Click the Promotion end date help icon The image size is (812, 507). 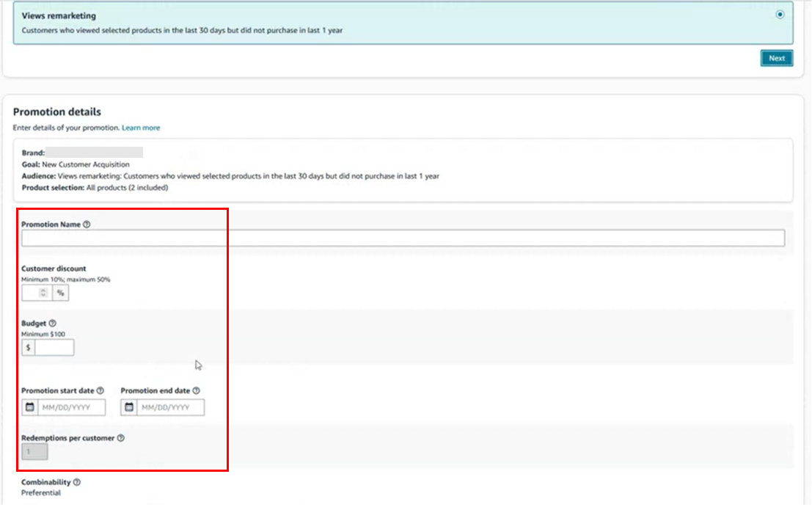click(196, 390)
